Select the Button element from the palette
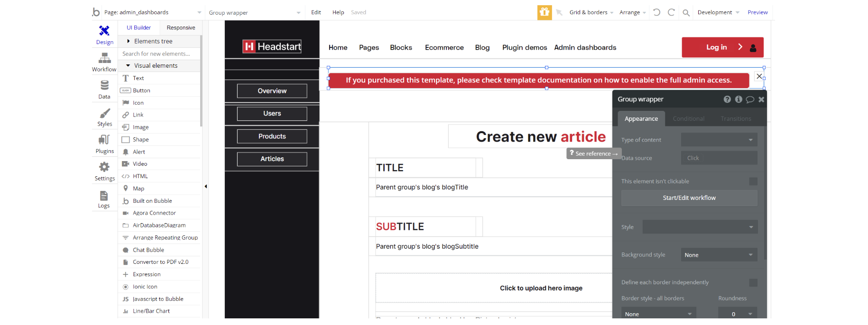The height and width of the screenshot is (325, 868). point(141,90)
